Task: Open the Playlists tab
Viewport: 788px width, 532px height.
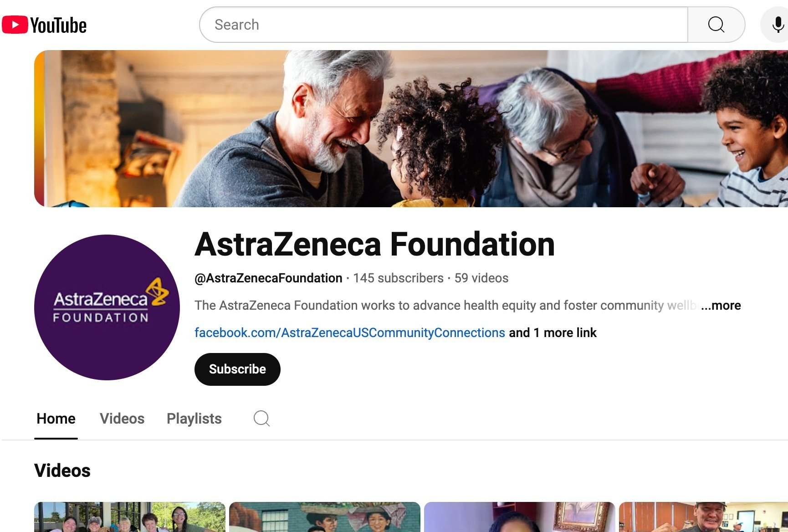Action: pyautogui.click(x=194, y=419)
